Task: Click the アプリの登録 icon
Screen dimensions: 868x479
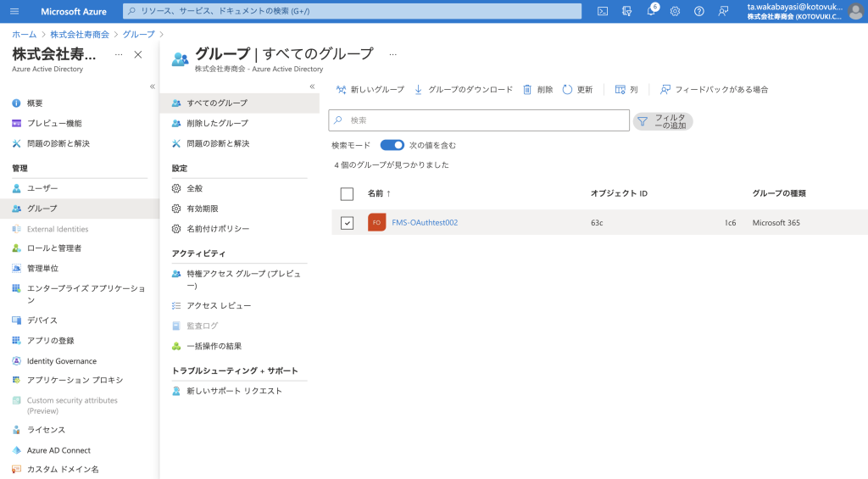Action: point(17,340)
